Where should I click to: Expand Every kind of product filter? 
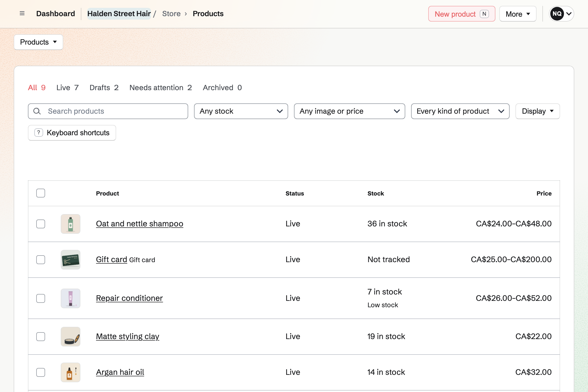click(x=460, y=111)
